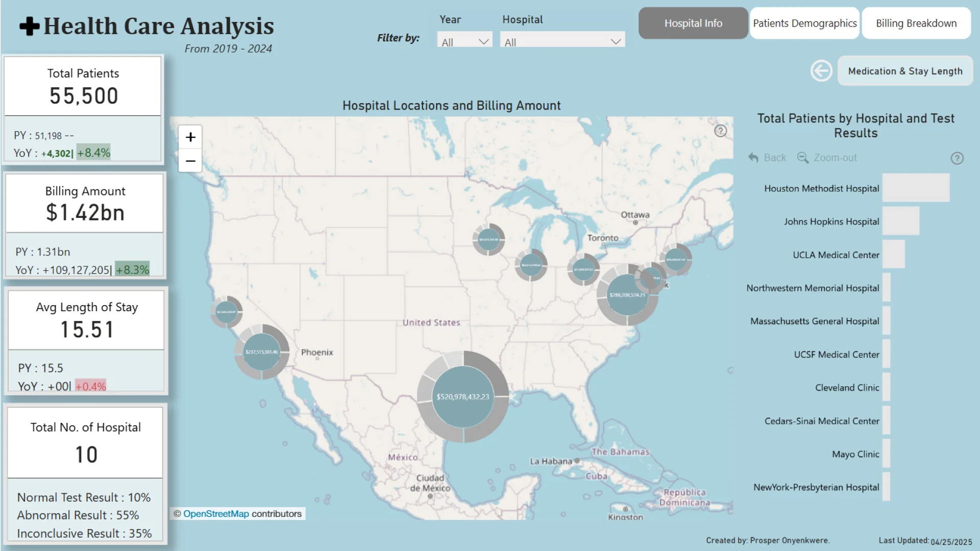Screen dimensions: 980x551
Task: Click the map zoom out minus button
Action: (x=190, y=161)
